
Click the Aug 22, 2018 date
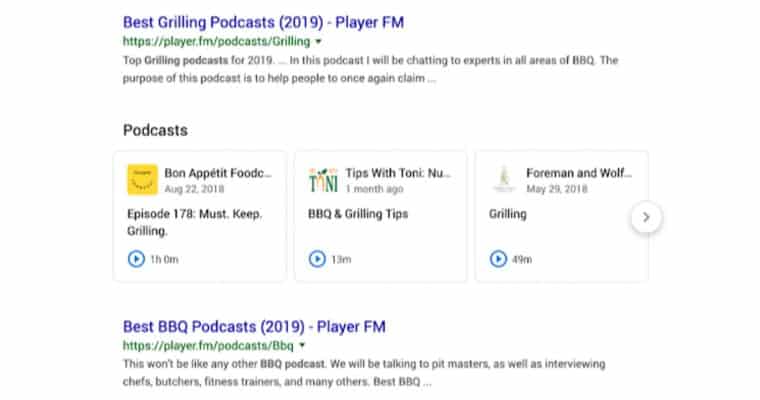(x=194, y=189)
